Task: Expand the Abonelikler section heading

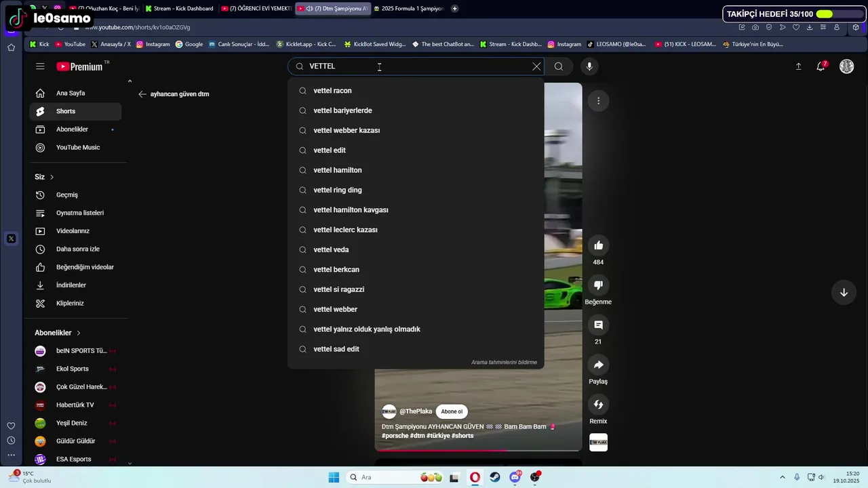Action: [58, 333]
